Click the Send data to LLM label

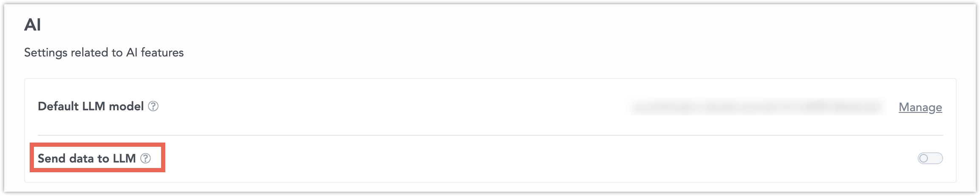86,158
